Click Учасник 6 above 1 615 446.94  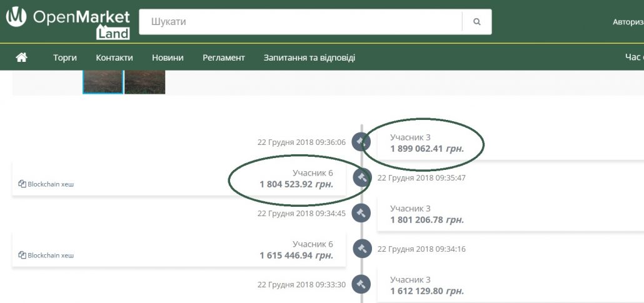(313, 244)
